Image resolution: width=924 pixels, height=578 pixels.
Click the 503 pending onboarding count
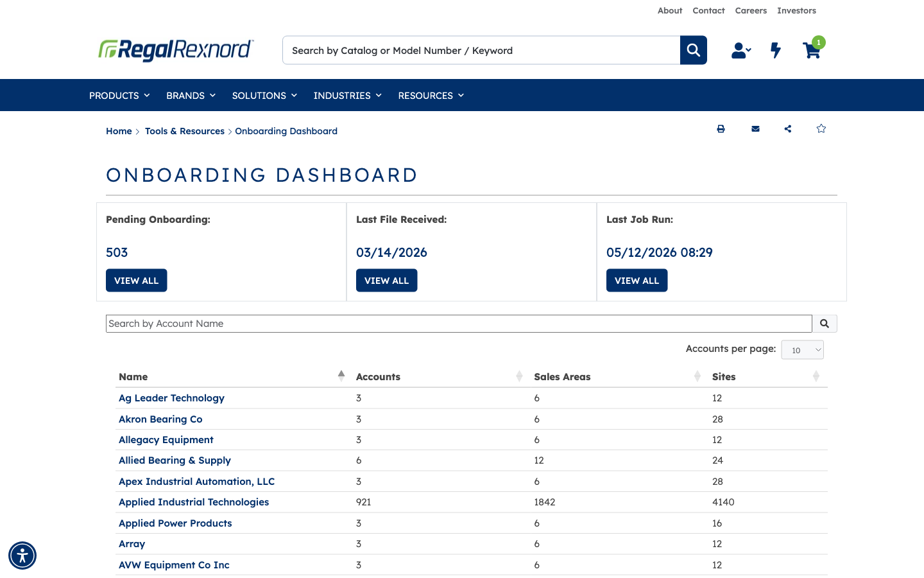pyautogui.click(x=117, y=252)
